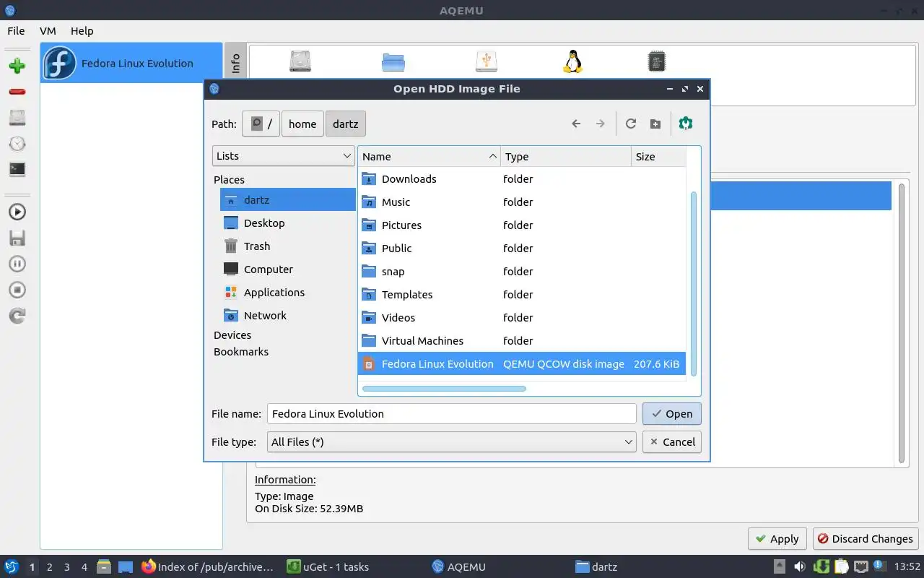Select the Fedora Linux Evolution disk image file
924x578 pixels.
click(522, 364)
